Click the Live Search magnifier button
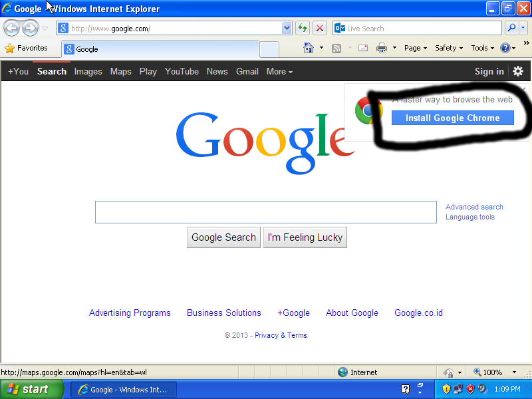This screenshot has width=532, height=399. 511,28
